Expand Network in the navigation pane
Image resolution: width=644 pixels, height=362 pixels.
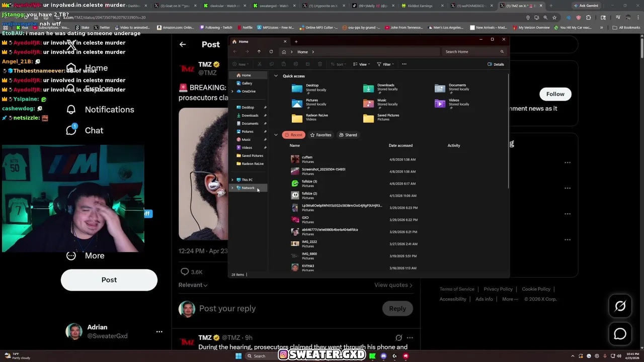click(x=232, y=188)
